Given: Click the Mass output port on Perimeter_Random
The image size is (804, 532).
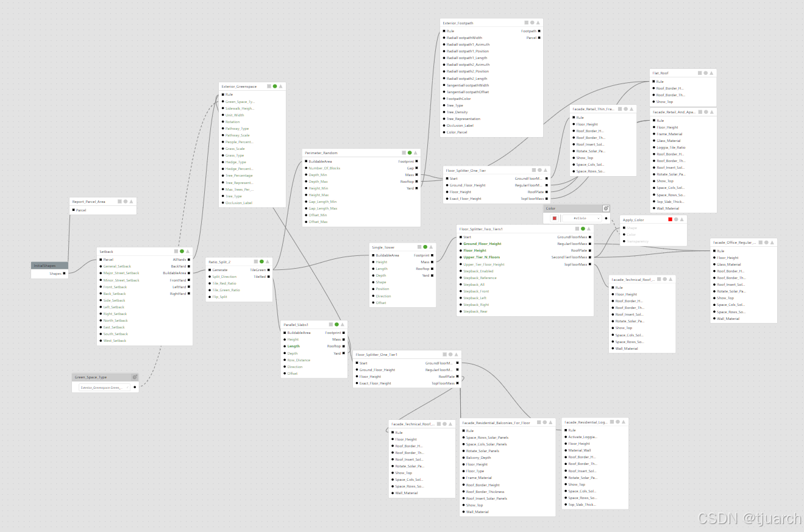Looking at the screenshot, I should 416,174.
